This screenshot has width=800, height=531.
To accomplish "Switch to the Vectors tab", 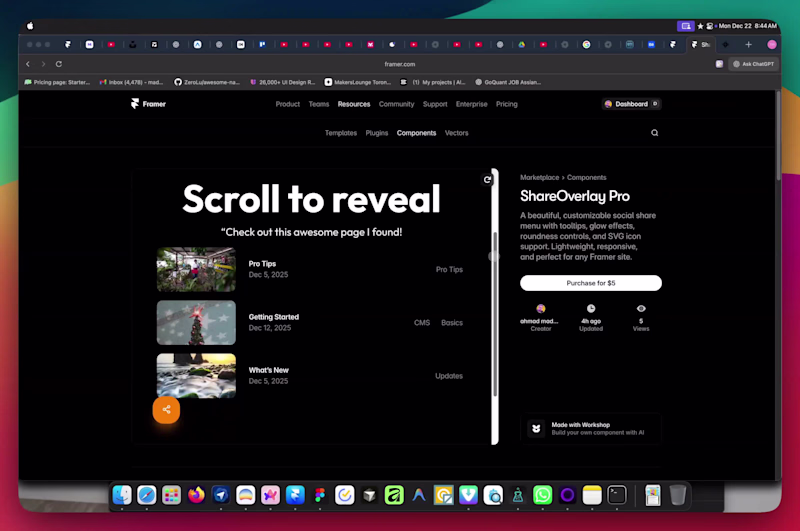I will [x=456, y=133].
